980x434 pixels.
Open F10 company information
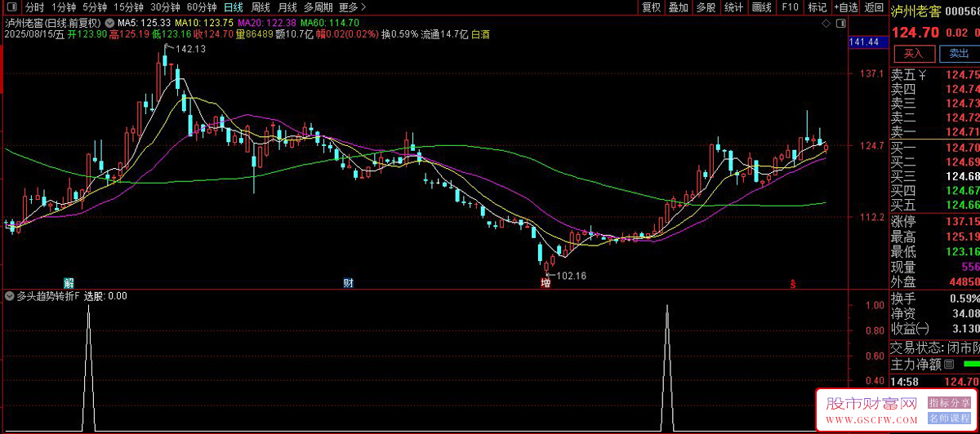(x=790, y=7)
